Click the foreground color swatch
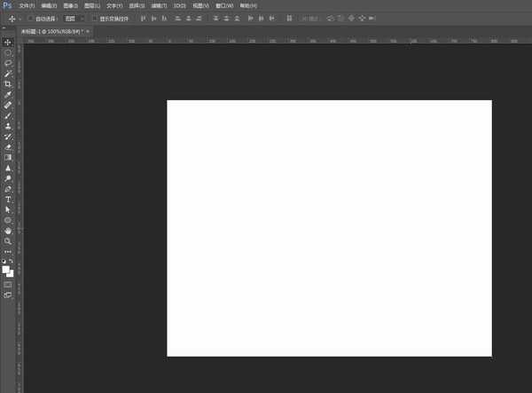Screen dimensions: 532x393 point(5,270)
